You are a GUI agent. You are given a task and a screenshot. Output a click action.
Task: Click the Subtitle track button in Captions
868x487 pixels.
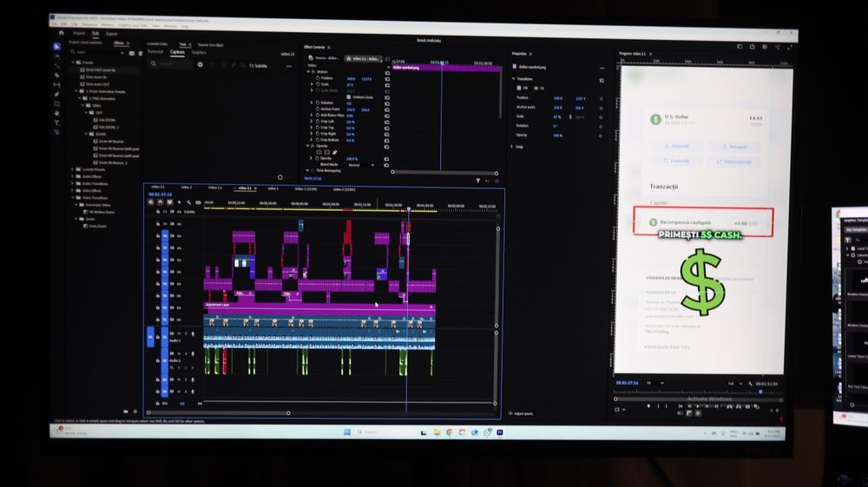pyautogui.click(x=258, y=66)
